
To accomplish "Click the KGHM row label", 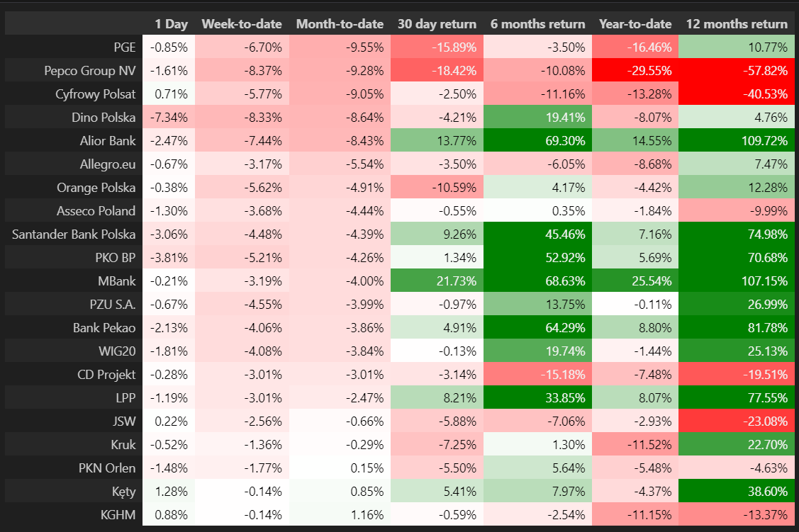I will click(x=118, y=514).
